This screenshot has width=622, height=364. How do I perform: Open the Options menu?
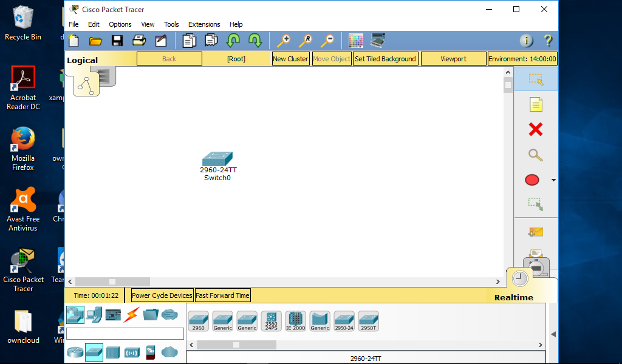tap(120, 24)
